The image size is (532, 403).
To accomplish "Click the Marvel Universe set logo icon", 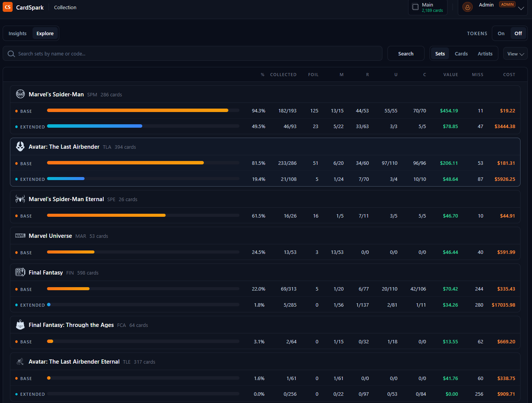I will click(x=20, y=236).
